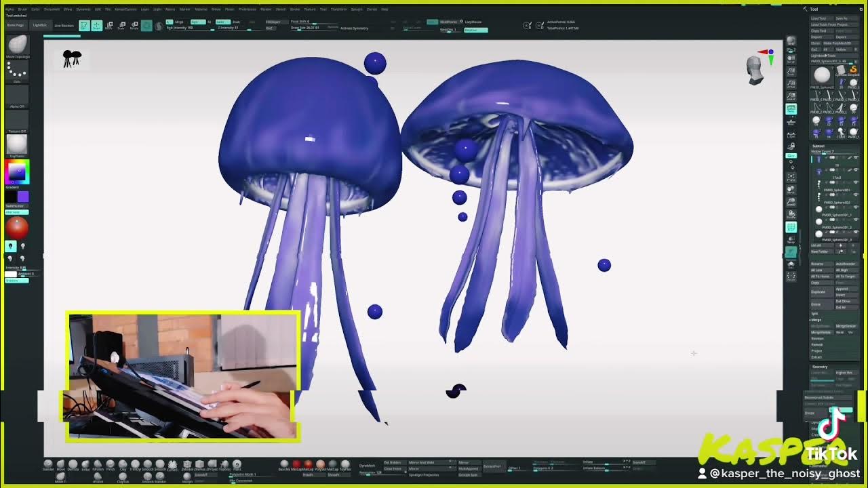Click the jellyfish silhouette thumbnail
Screen dimensions: 868x488
click(72, 59)
